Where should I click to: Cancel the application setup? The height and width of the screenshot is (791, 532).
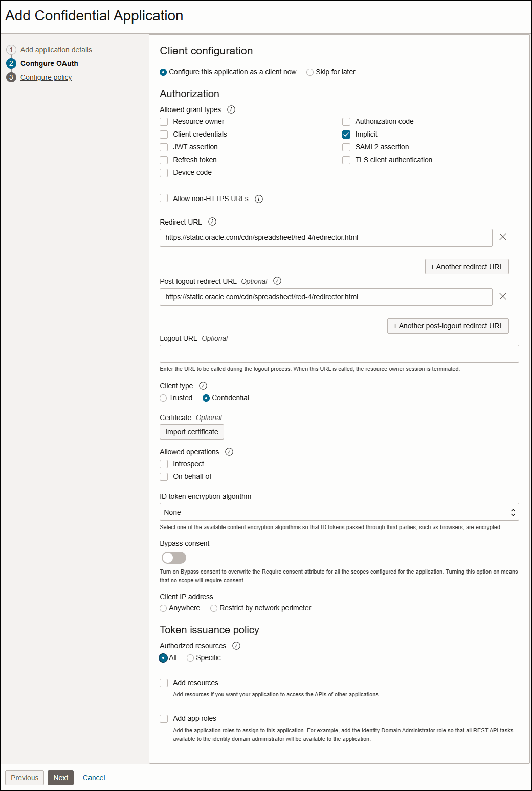point(94,777)
